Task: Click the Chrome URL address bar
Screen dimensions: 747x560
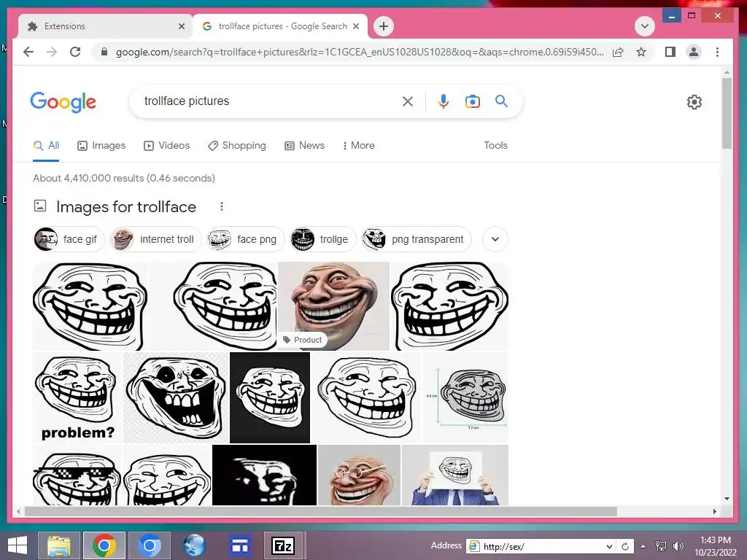Action: 360,52
